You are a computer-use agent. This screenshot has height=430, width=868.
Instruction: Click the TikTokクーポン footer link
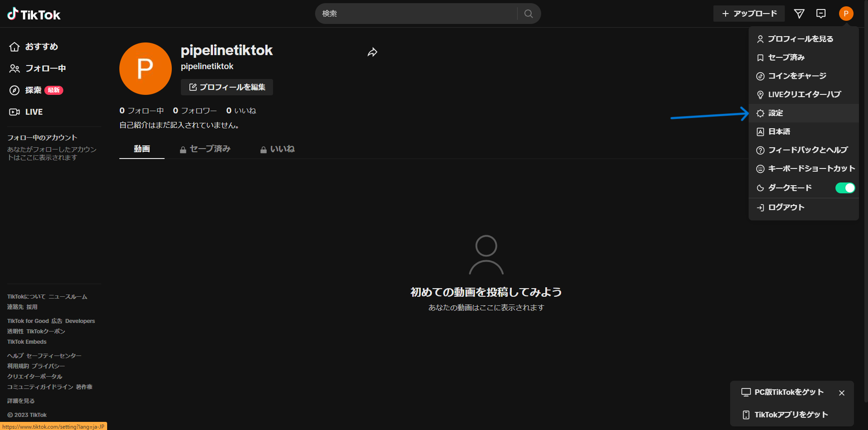(46, 332)
